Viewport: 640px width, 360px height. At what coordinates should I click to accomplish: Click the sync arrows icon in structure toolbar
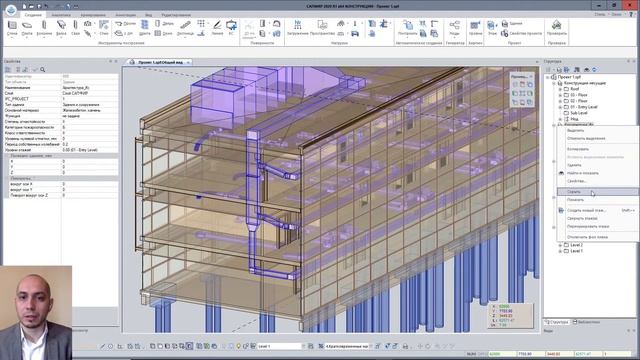coord(594,69)
